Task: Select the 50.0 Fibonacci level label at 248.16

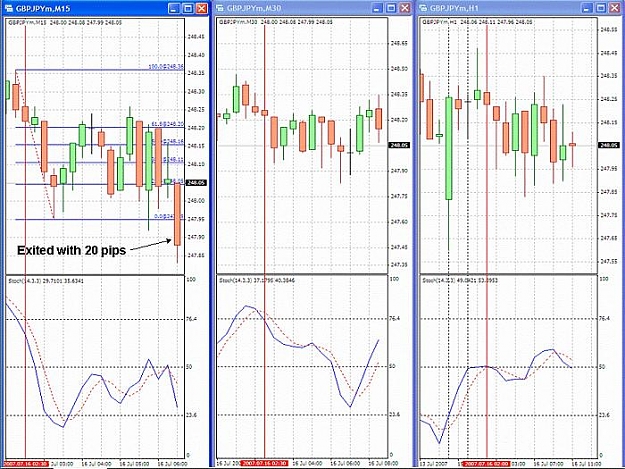Action: coord(167,141)
